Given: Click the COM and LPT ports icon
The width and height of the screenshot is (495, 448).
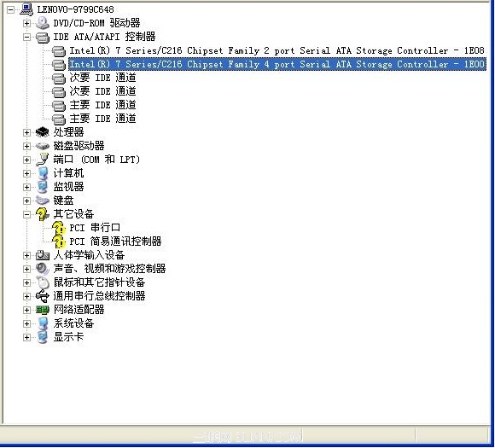Looking at the screenshot, I should coord(43,160).
